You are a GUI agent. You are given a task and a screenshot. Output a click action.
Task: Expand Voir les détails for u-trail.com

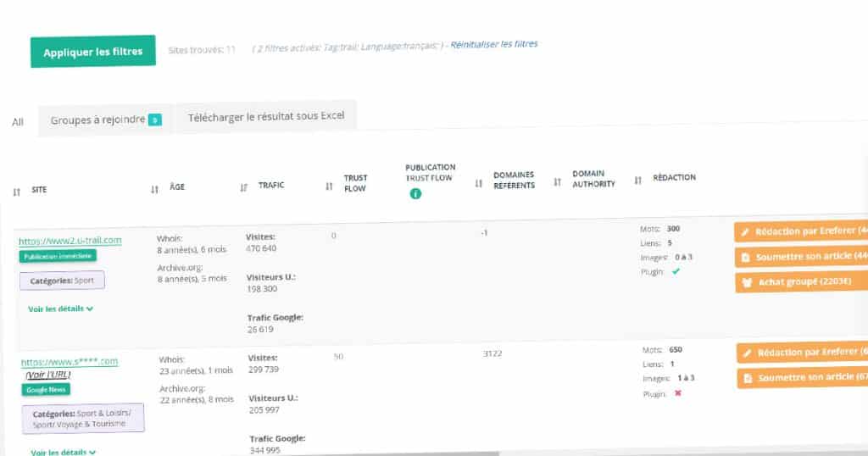pos(60,309)
